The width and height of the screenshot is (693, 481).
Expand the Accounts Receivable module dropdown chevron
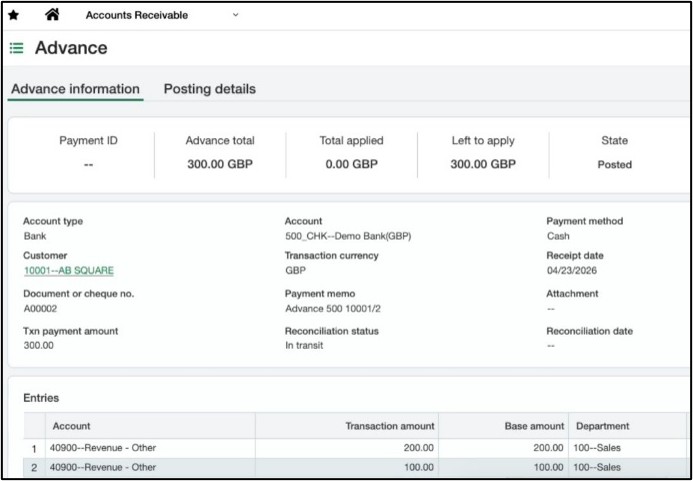[x=236, y=15]
